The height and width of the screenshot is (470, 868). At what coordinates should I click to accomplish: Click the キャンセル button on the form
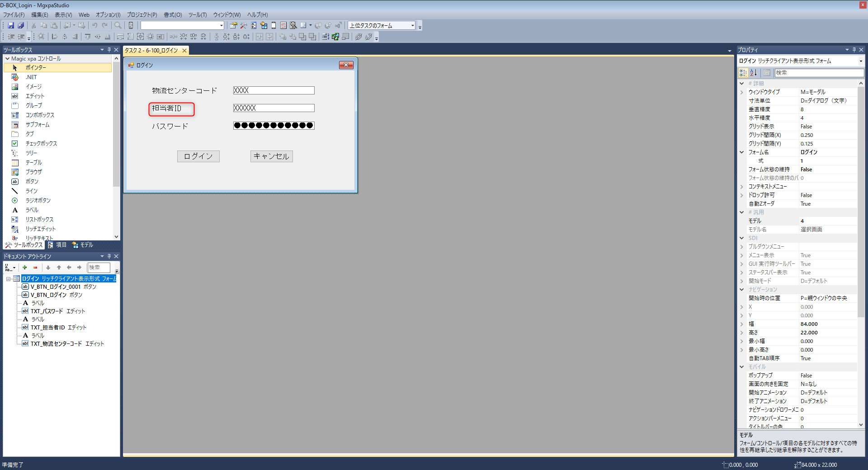point(271,156)
